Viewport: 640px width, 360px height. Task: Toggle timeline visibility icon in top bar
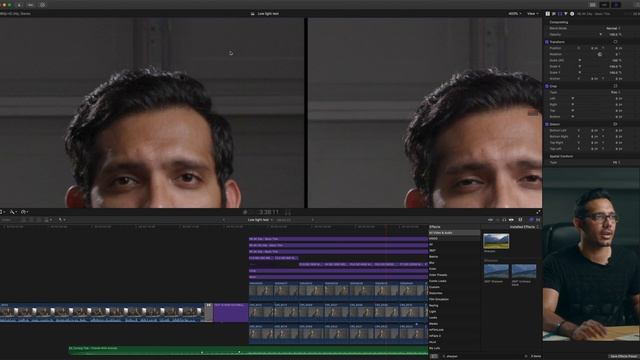pos(604,5)
